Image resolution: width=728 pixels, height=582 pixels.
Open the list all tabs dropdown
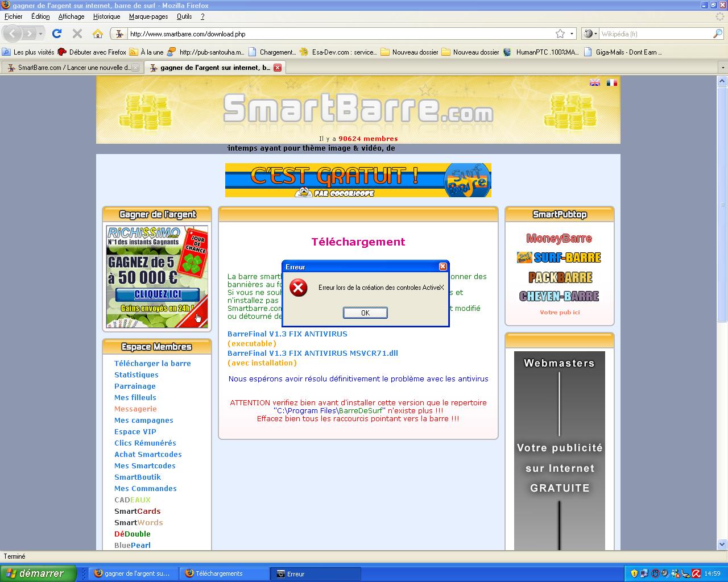coord(723,68)
